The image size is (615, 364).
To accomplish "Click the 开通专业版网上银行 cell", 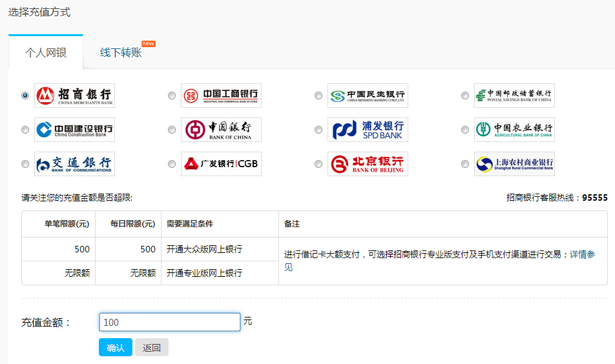I will pos(220,273).
